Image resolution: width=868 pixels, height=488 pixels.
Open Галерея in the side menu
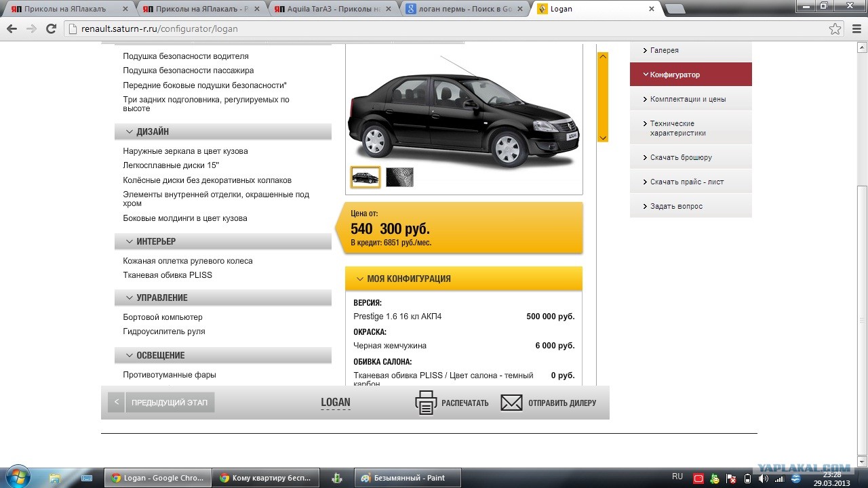691,50
